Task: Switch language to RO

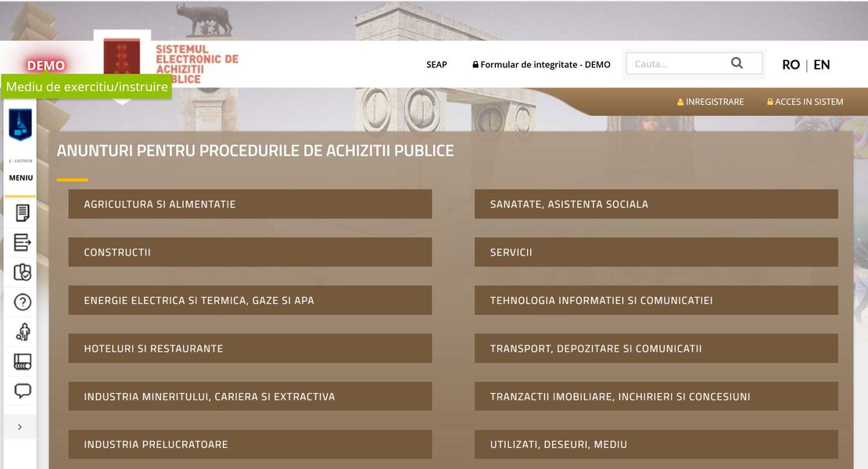Action: click(x=791, y=65)
